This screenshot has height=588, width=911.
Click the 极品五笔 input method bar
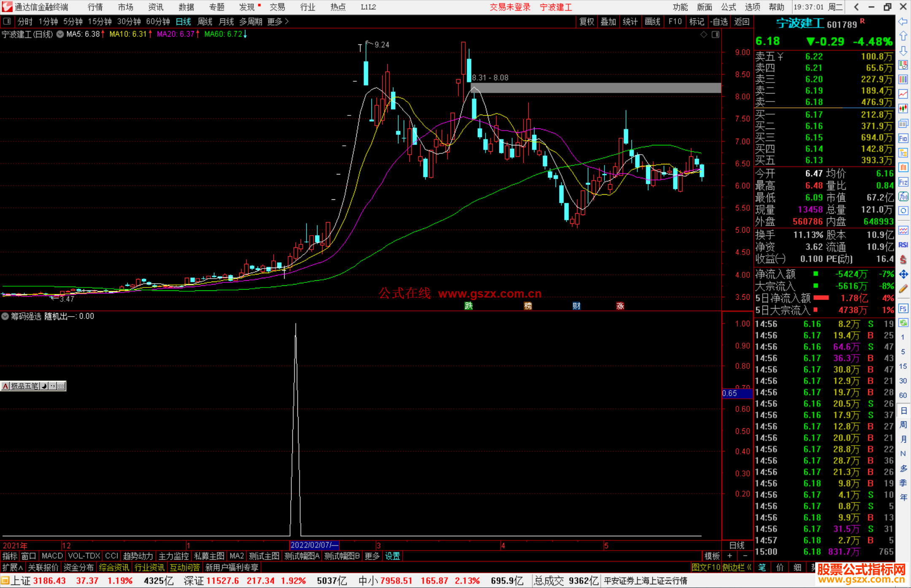(33, 386)
